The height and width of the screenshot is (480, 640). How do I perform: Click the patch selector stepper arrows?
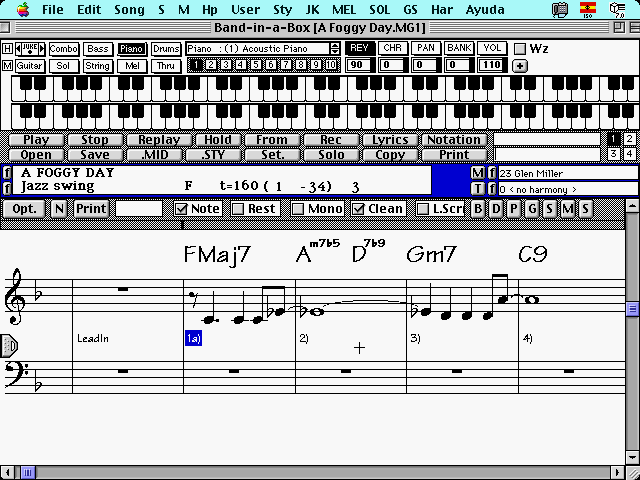tap(335, 49)
